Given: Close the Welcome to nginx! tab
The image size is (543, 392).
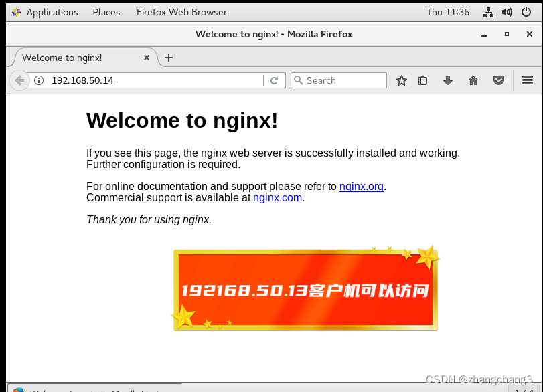Looking at the screenshot, I should (147, 58).
